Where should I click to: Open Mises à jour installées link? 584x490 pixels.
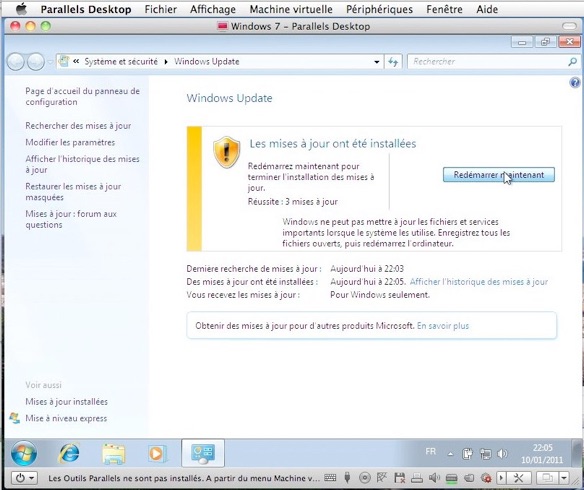66,402
